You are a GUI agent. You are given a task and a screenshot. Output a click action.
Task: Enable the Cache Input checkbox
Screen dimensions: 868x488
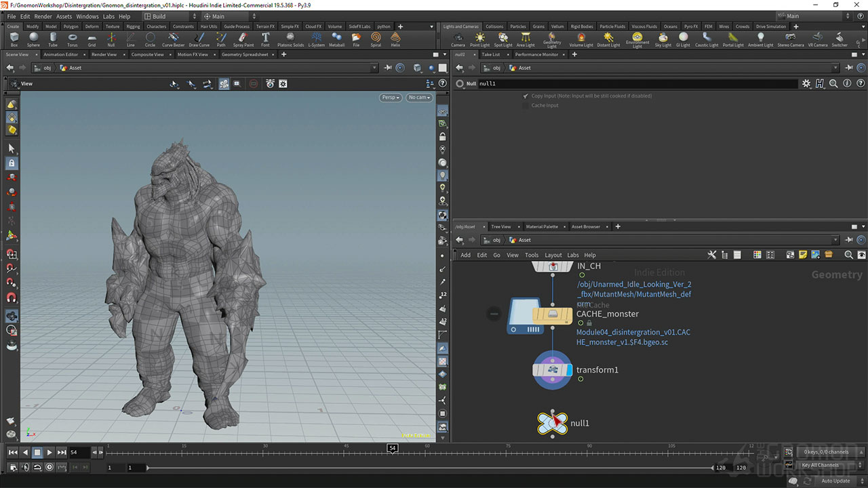coord(526,106)
